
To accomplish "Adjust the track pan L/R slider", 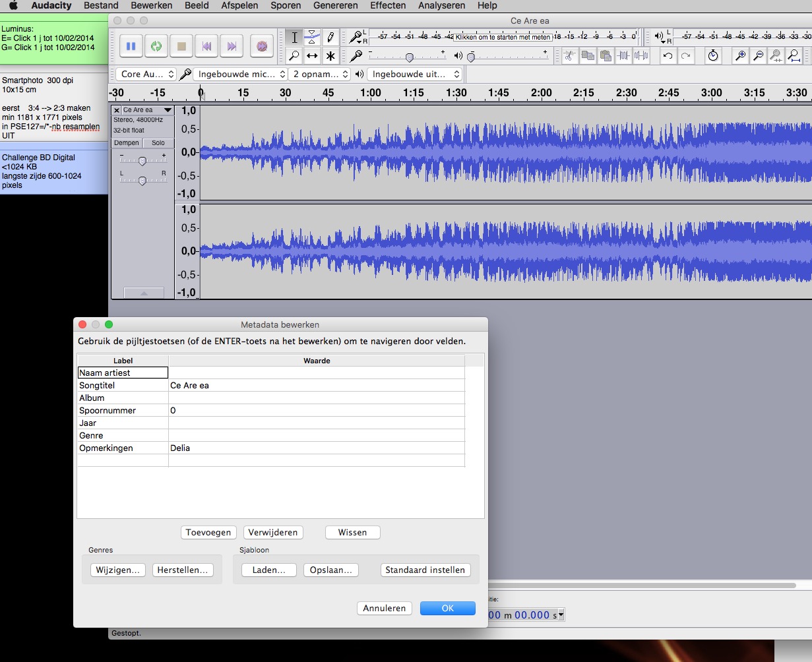I will 142,181.
